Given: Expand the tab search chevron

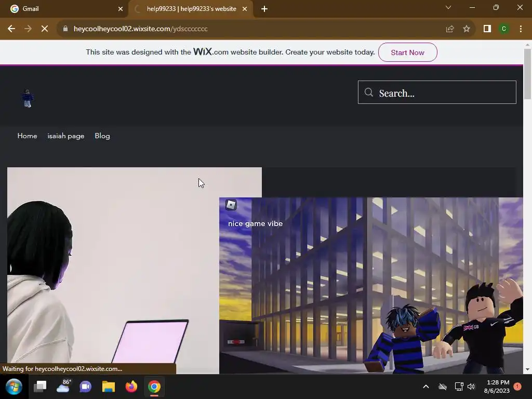Looking at the screenshot, I should [448, 7].
